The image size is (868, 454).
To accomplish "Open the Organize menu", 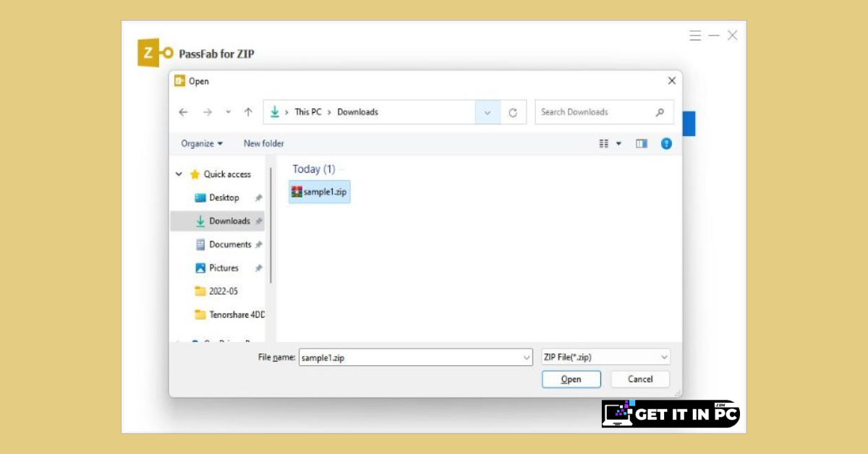I will coord(202,144).
